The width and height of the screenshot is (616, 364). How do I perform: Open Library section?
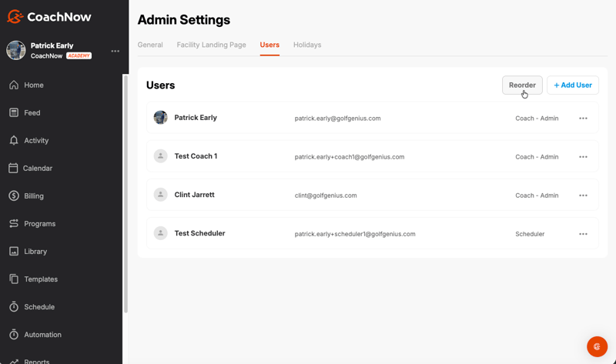pyautogui.click(x=35, y=252)
